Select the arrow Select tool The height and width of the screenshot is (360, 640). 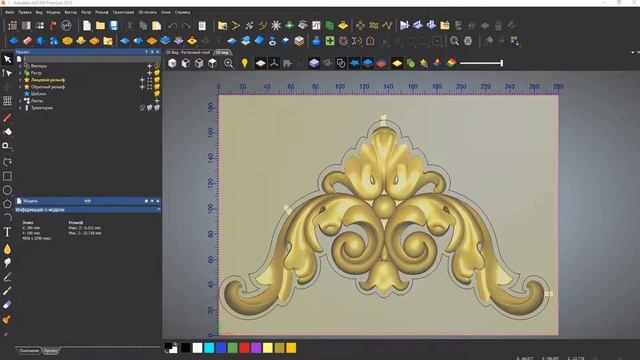tap(7, 60)
